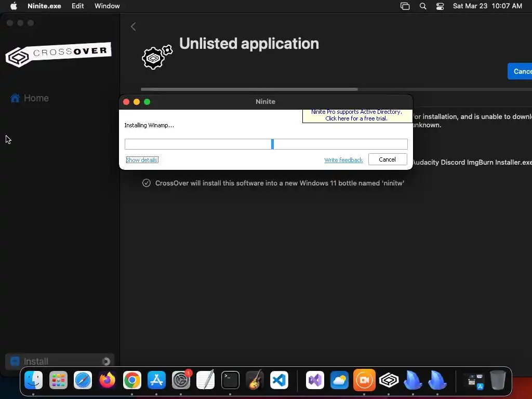Click the date and time in menu bar

click(487, 6)
